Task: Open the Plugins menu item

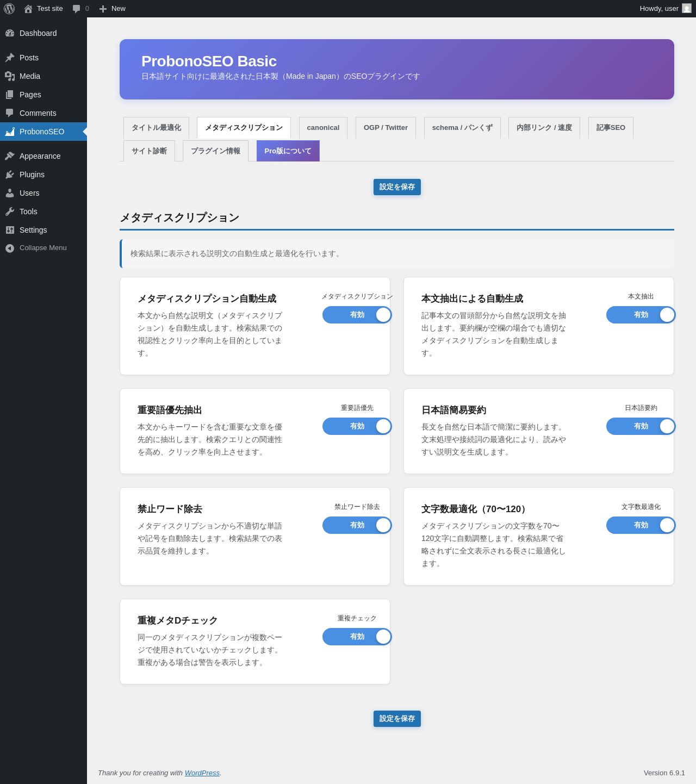Action: 43,175
